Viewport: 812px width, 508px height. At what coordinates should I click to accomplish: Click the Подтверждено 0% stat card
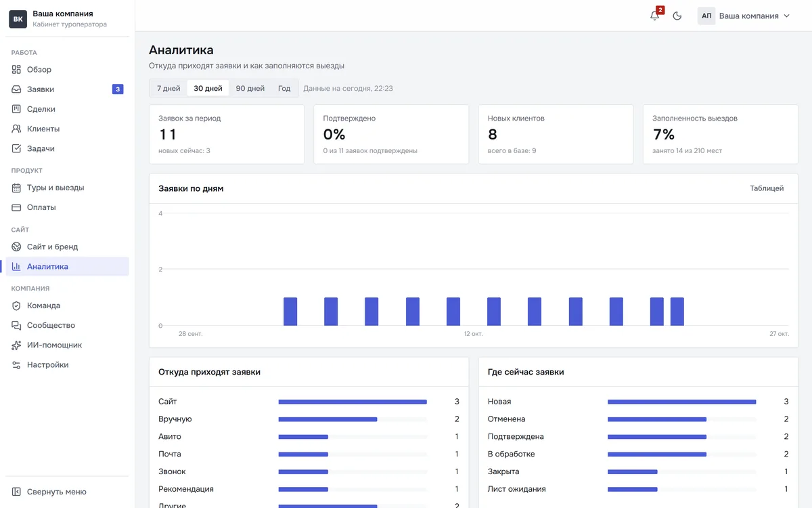point(391,134)
